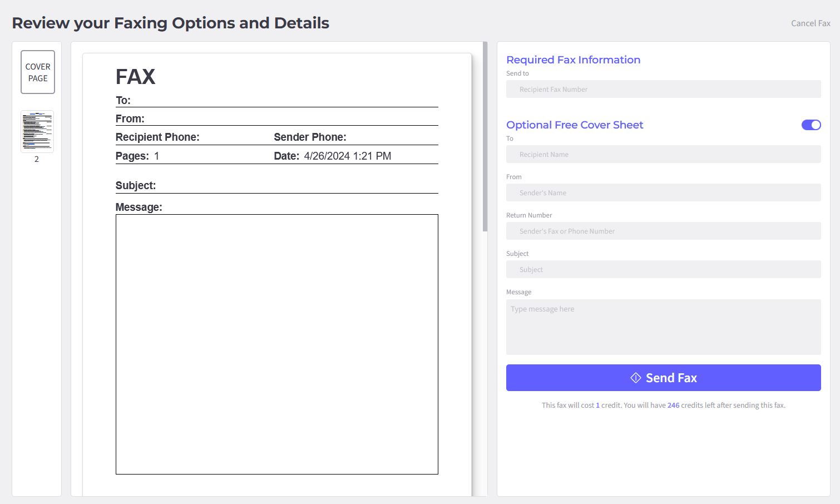Screen dimensions: 840x504
Task: Click the Optional Free Cover Sheet heading
Action: [575, 125]
